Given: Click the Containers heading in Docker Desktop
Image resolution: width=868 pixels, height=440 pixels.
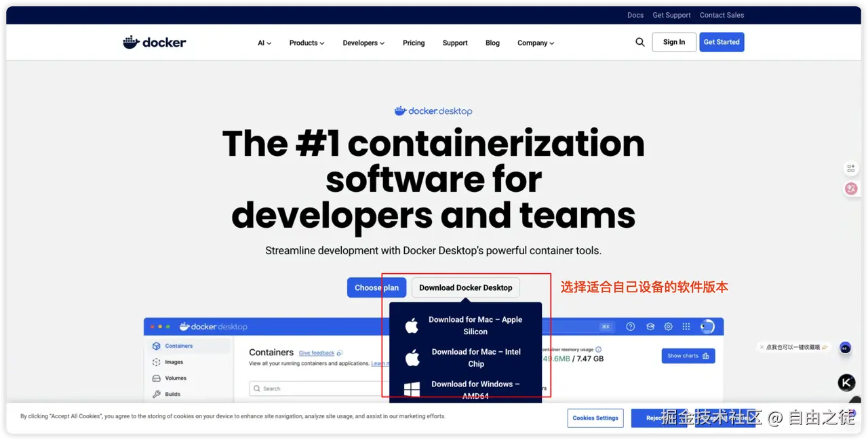Looking at the screenshot, I should pos(271,353).
